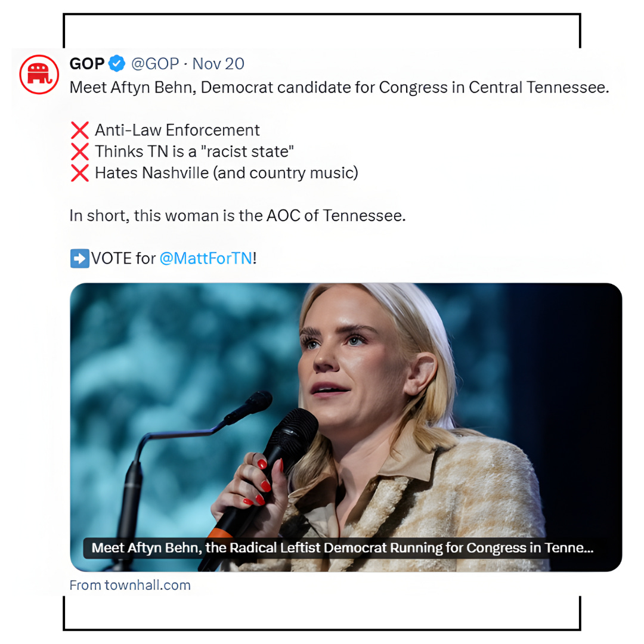Click the "AOC of Tennessee" sentence

pos(237,216)
